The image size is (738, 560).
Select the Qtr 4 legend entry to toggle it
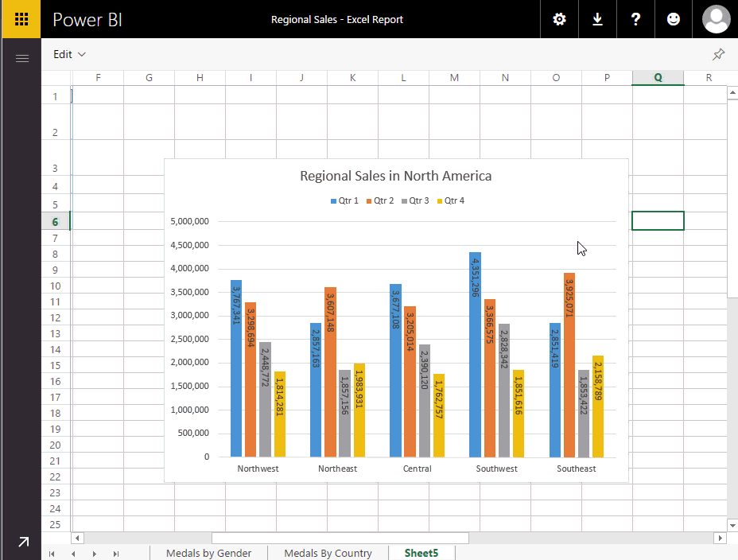point(450,200)
